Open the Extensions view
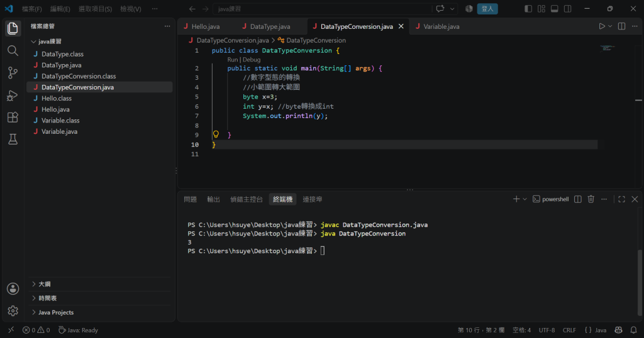 tap(13, 117)
